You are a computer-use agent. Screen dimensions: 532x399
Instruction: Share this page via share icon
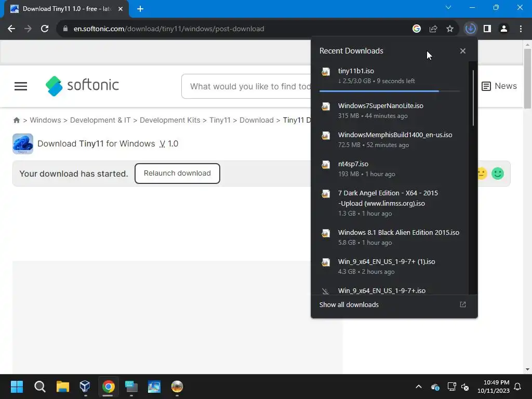433,29
